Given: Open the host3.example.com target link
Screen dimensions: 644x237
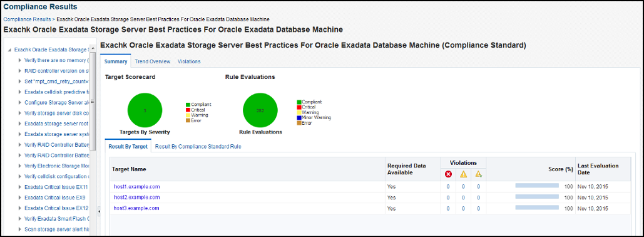Looking at the screenshot, I should coord(137,208).
